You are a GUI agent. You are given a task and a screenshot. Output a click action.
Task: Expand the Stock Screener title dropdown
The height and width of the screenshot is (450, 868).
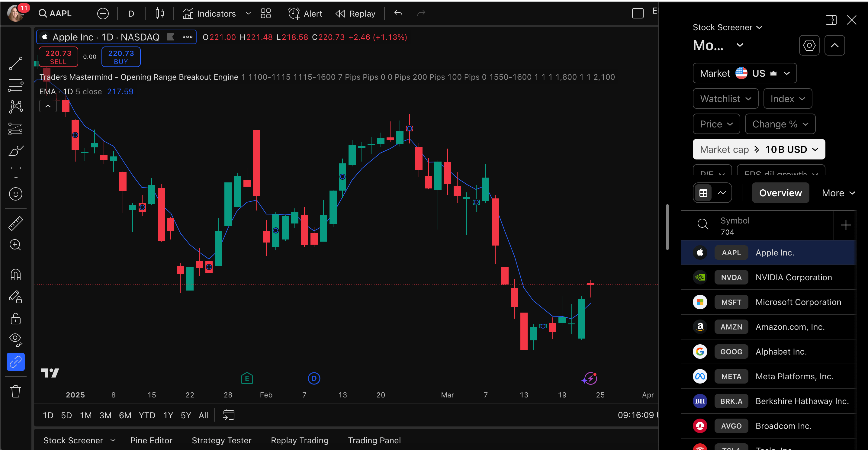tap(727, 27)
